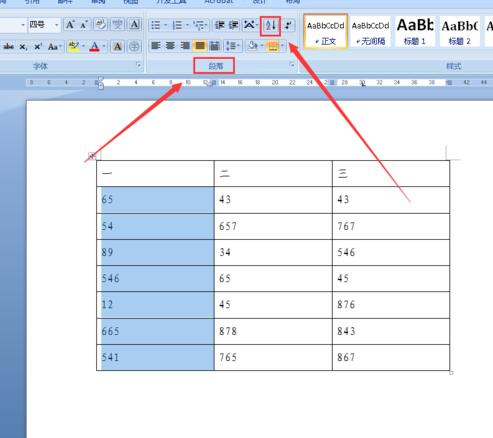Open the font name dropdown arrow
This screenshot has height=438, width=493.
pos(23,25)
